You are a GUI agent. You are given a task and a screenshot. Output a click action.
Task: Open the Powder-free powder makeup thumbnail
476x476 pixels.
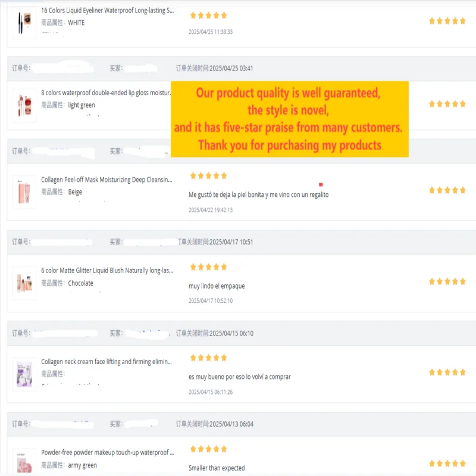coord(24,462)
